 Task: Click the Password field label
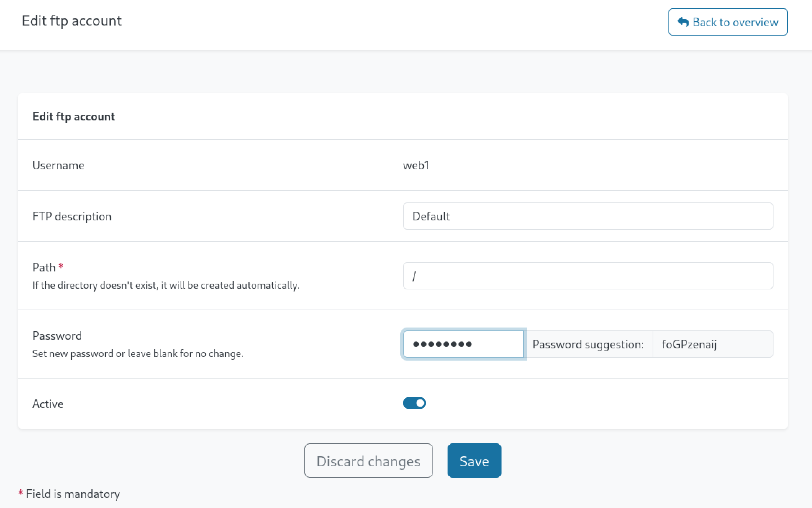[x=57, y=335]
